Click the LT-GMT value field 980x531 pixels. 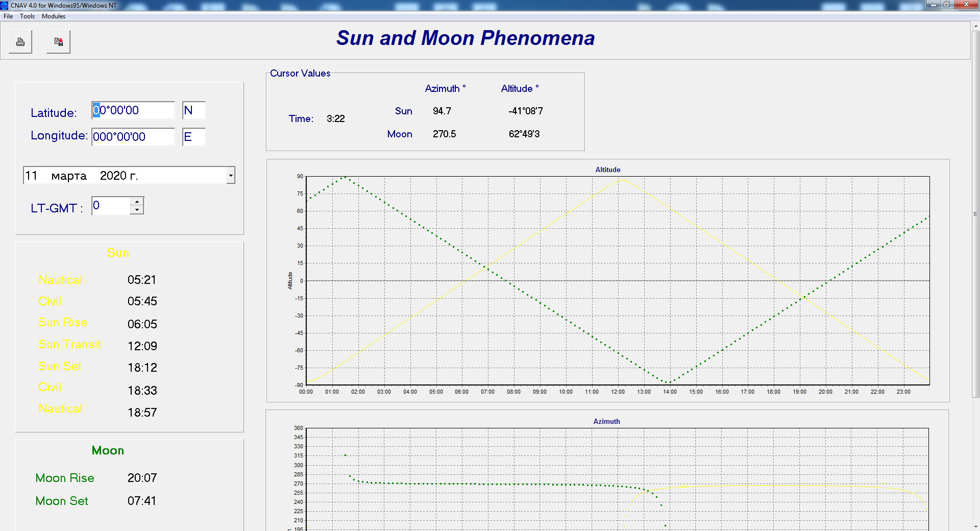pyautogui.click(x=110, y=206)
